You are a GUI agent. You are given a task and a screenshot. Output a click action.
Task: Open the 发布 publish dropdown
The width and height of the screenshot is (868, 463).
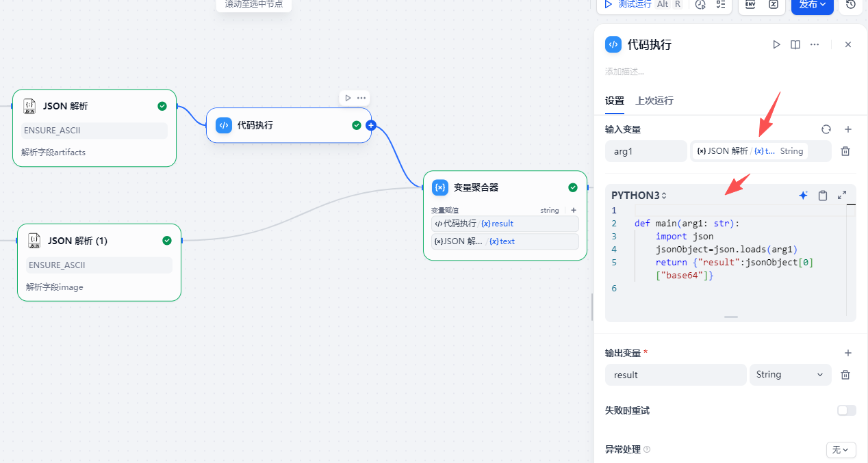pos(813,4)
